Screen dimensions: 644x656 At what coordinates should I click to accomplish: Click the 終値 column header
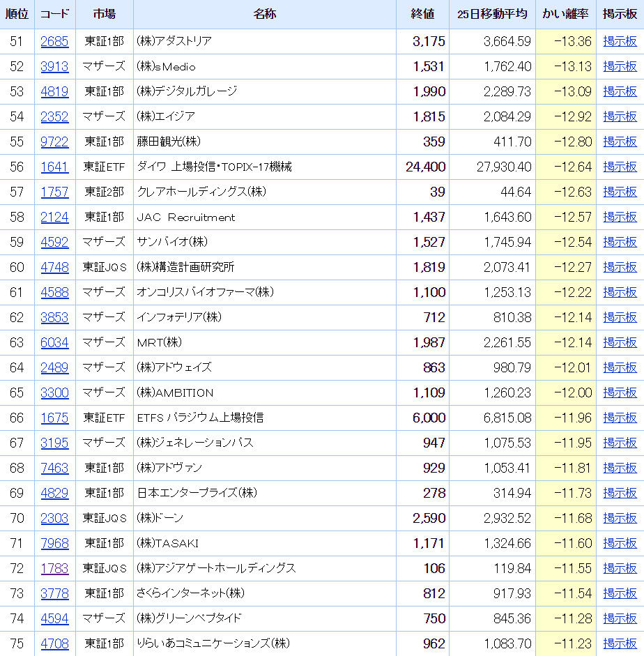422,14
